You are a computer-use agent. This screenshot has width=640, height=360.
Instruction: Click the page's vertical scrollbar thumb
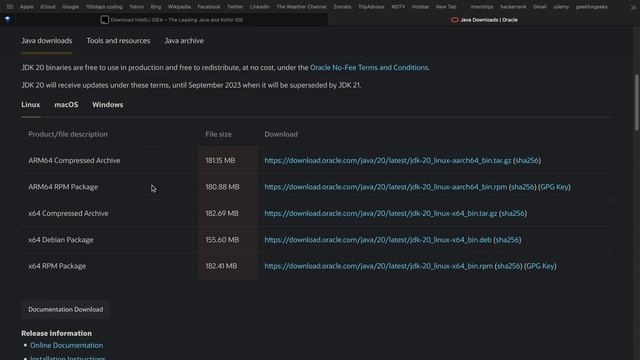tap(636, 102)
